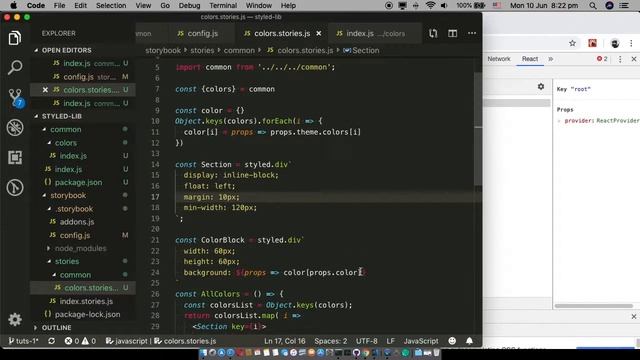Click the editor vertical scrollbar
The width and height of the screenshot is (640, 360).
pyautogui.click(x=478, y=129)
